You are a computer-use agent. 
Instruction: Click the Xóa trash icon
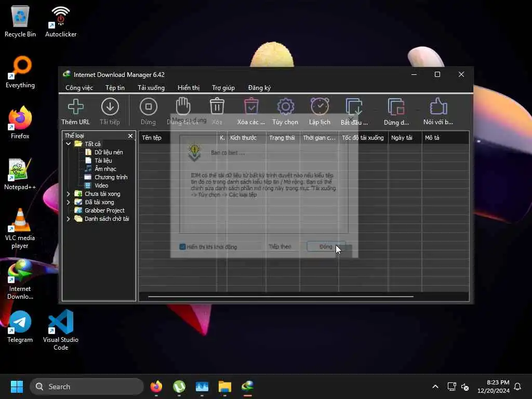click(x=217, y=107)
